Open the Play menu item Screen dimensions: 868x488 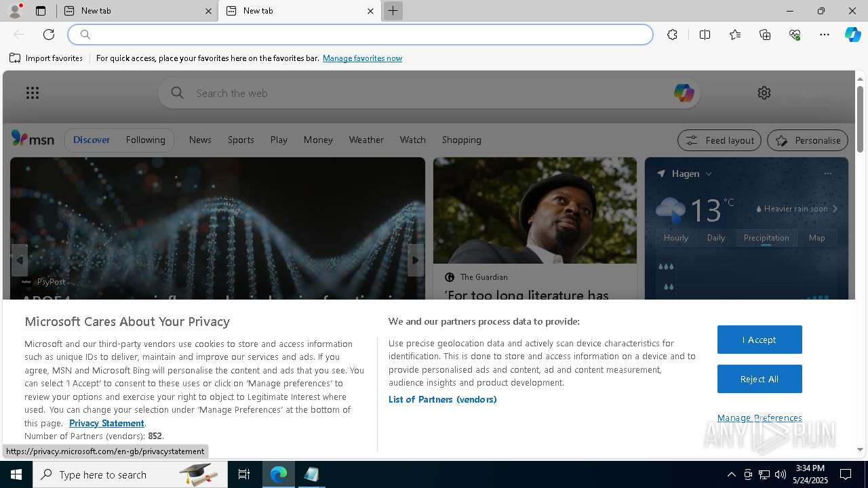coord(279,140)
